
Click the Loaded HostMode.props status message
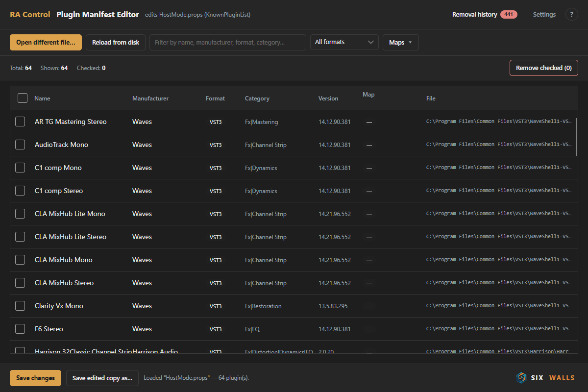tap(196, 378)
